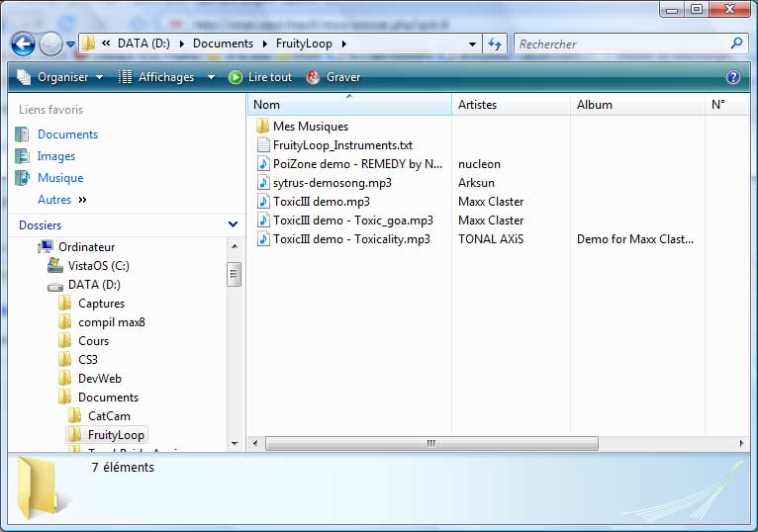This screenshot has width=758, height=532.
Task: Click the Back navigation arrow button
Action: coord(23,44)
